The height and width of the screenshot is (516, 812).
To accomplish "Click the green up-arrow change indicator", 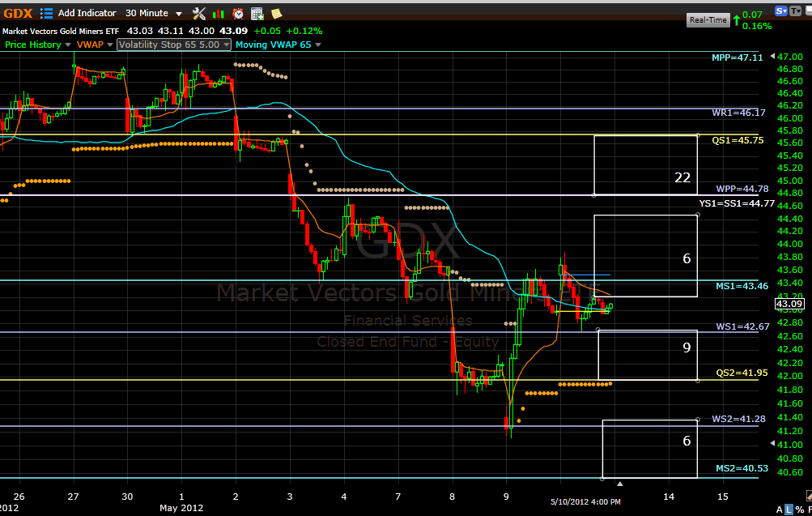I will pyautogui.click(x=737, y=21).
